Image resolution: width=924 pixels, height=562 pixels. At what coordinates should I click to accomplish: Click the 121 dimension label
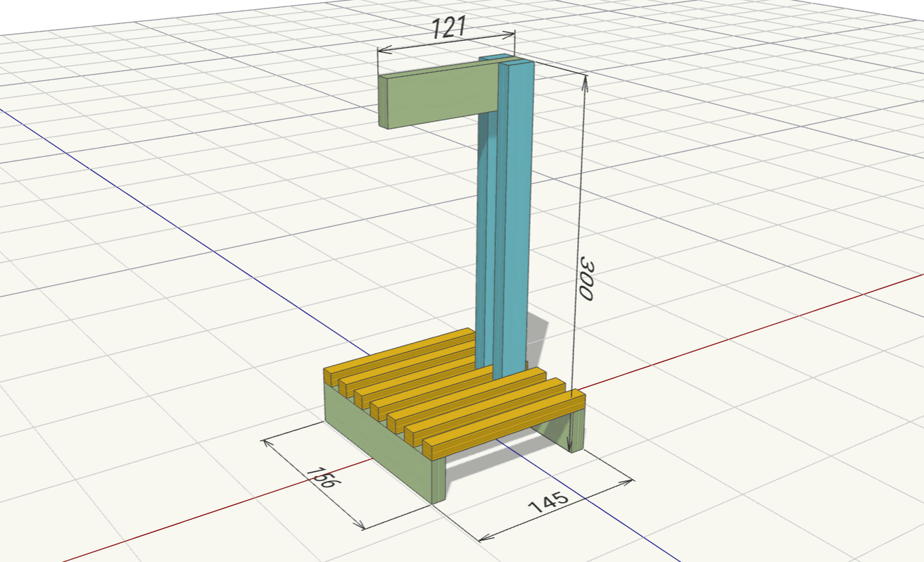448,30
